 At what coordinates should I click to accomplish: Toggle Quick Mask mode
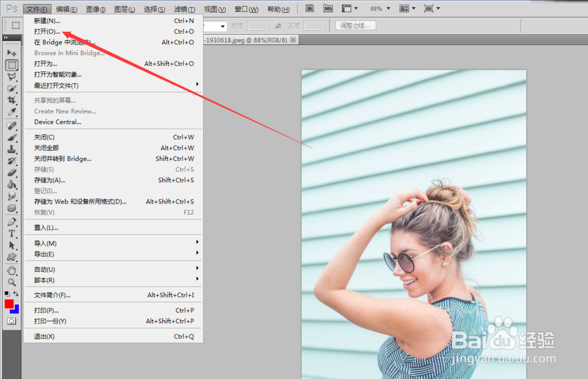point(12,321)
